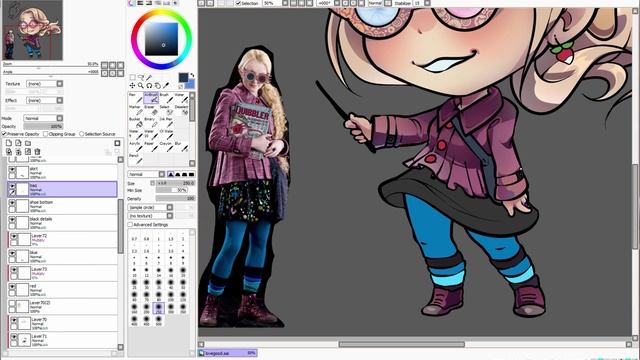Image resolution: width=640 pixels, height=360 pixels.
Task: Hide the skirt layer
Action: click(x=12, y=169)
